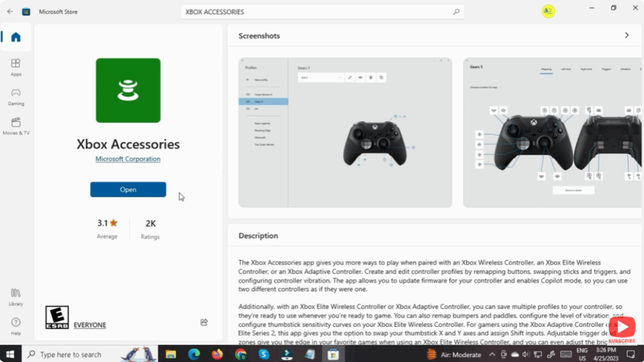The image size is (644, 362).
Task: Select the Home icon in the sidebar
Action: 16,37
